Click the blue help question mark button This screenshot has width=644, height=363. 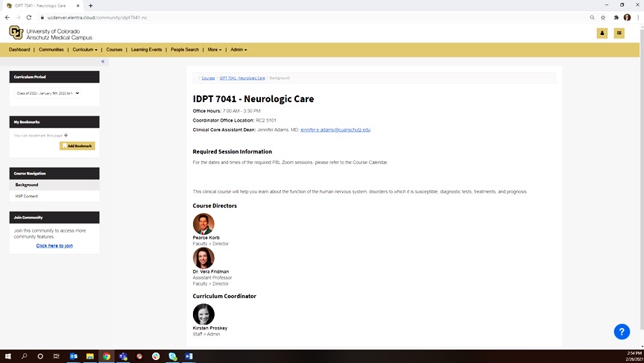tap(622, 332)
